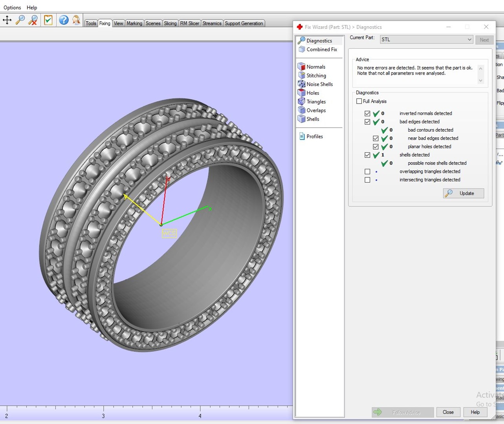Open the Holes fixing page

pyautogui.click(x=309, y=93)
